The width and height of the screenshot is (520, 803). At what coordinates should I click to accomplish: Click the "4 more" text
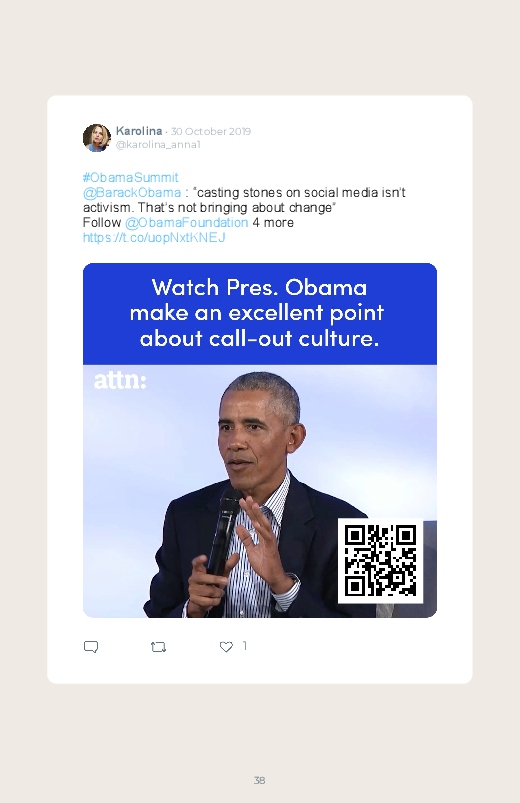coord(273,223)
